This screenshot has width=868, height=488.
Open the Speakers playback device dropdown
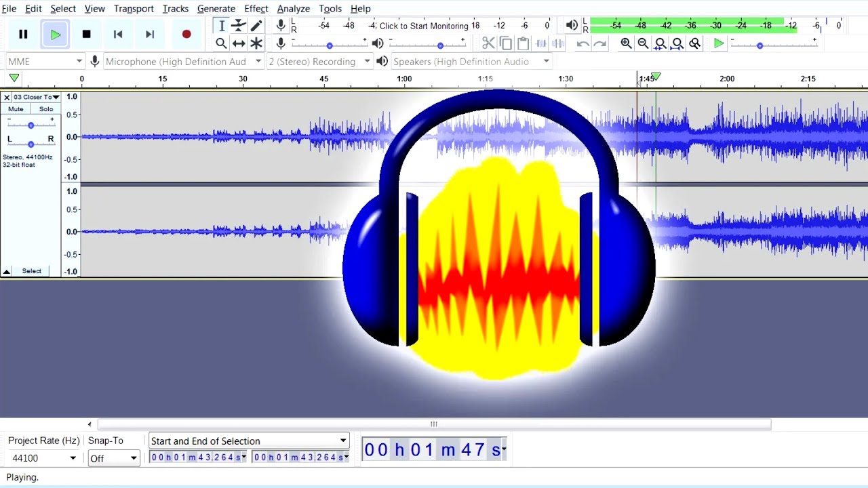coord(471,61)
